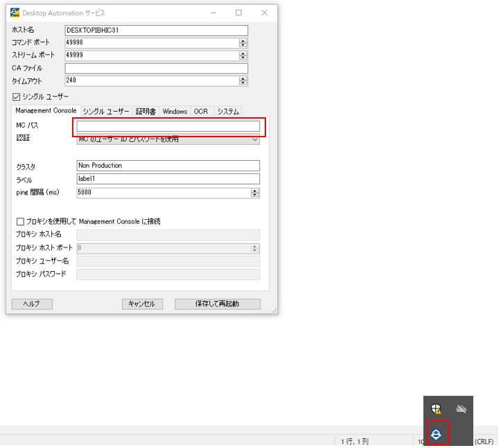The image size is (501, 448).
Task: Click the (CRLF) status bar entry
Action: (484, 441)
